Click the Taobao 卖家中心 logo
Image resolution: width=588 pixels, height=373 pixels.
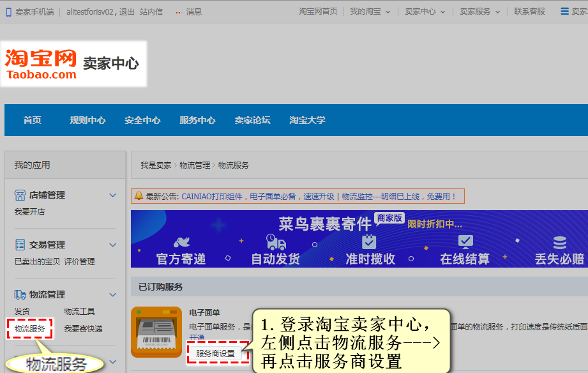(x=73, y=64)
